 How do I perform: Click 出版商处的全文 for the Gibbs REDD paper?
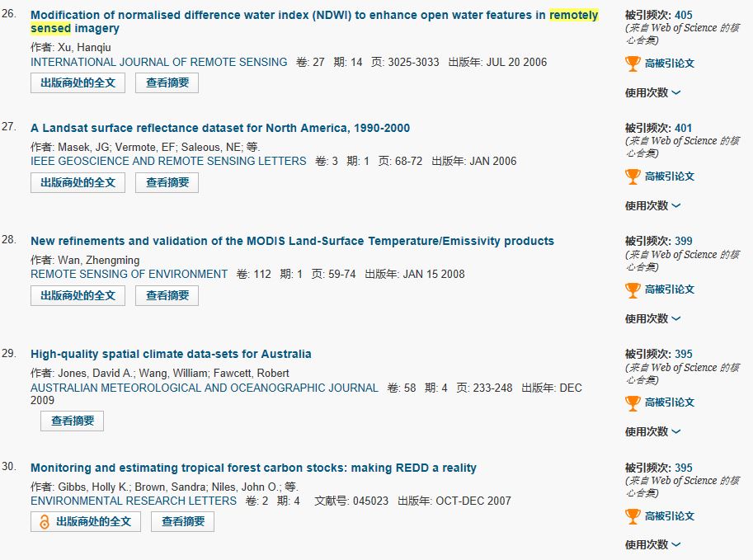[86, 521]
